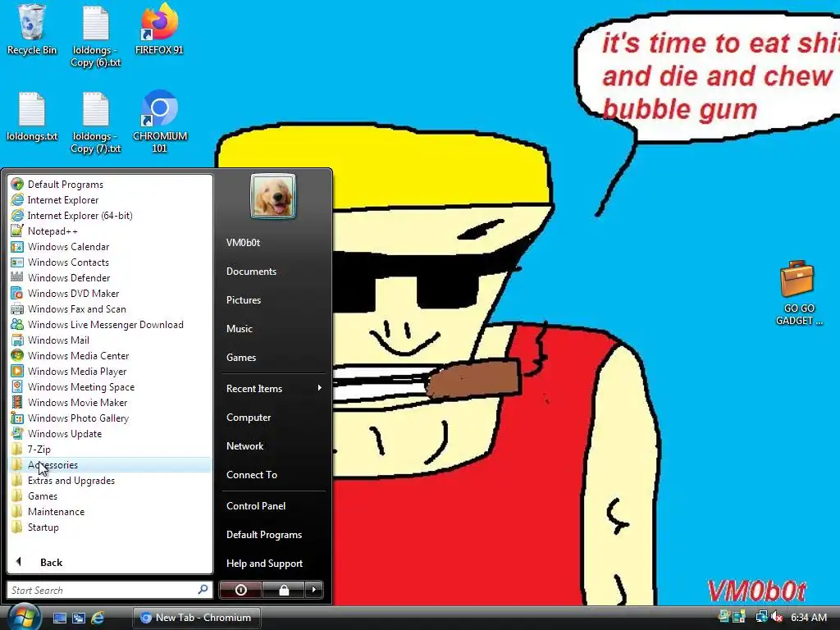The width and height of the screenshot is (840, 630).
Task: Click the search magnifier icon
Action: (x=203, y=590)
